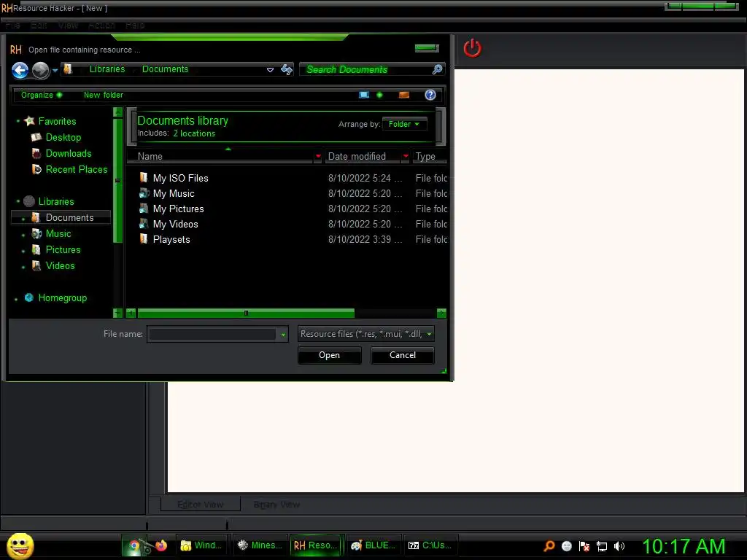Expand the Videos library tree node
This screenshot has height=560, width=747.
(x=23, y=267)
